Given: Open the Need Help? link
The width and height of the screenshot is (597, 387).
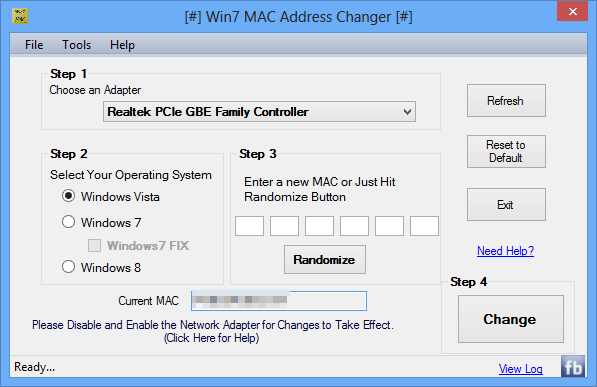Looking at the screenshot, I should point(505,251).
